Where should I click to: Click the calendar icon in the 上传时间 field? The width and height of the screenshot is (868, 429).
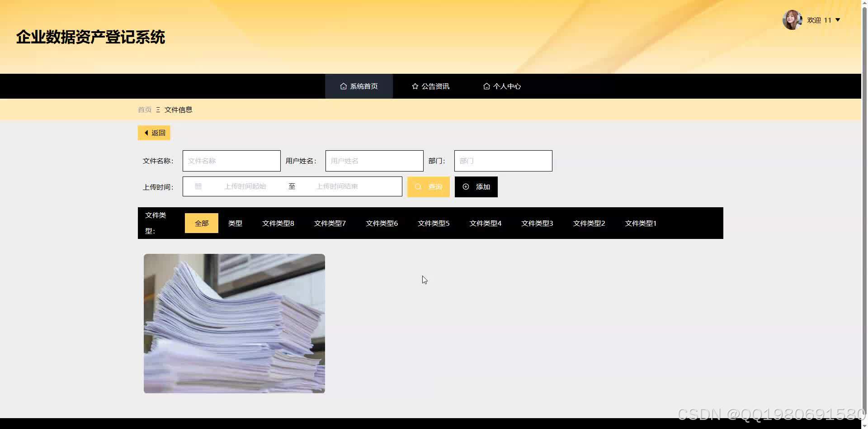[x=198, y=186]
